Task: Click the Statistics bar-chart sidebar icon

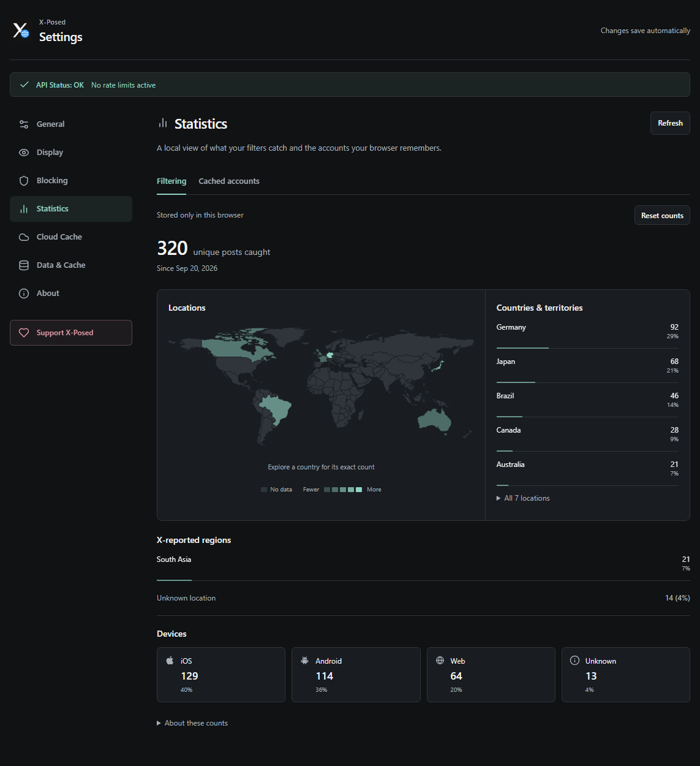Action: pos(24,209)
